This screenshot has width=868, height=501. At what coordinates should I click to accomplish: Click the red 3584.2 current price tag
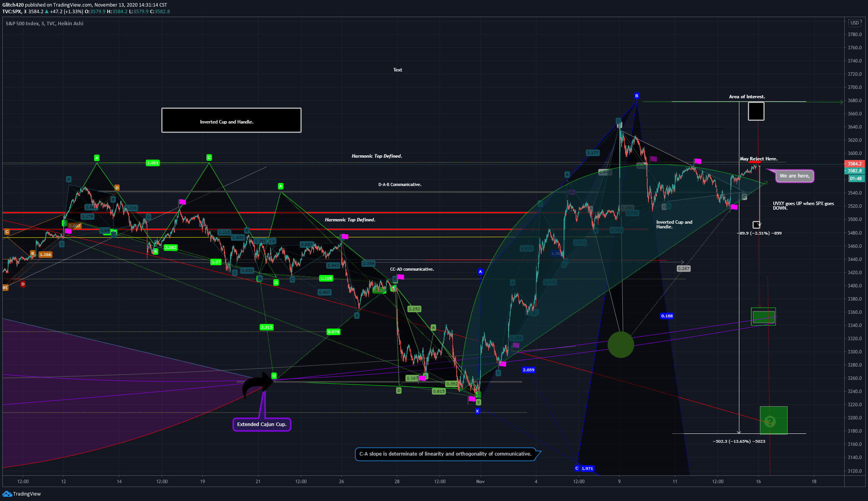[854, 164]
